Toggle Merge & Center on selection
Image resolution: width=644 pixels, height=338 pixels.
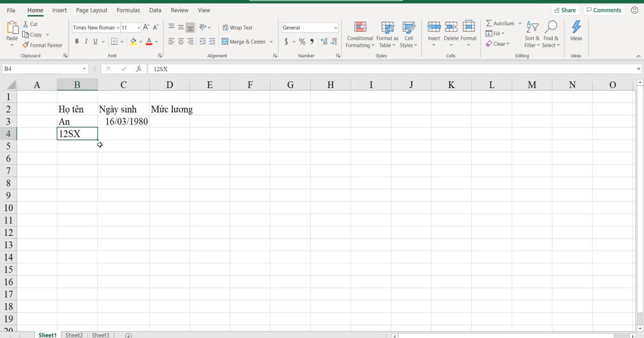coord(244,41)
